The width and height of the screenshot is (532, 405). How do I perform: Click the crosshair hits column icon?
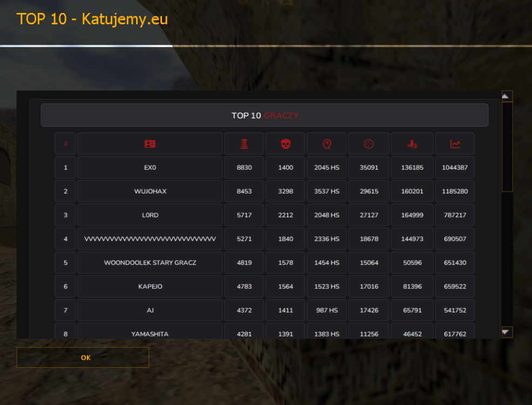tap(369, 144)
